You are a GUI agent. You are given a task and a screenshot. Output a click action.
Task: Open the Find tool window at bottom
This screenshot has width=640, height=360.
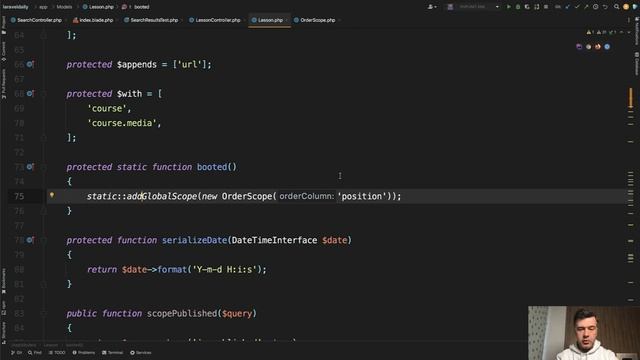tap(35, 353)
